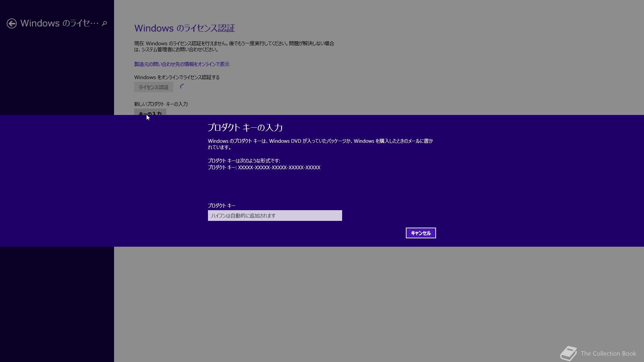Click the プロダクト キーは次のような形式です text

pos(244,161)
